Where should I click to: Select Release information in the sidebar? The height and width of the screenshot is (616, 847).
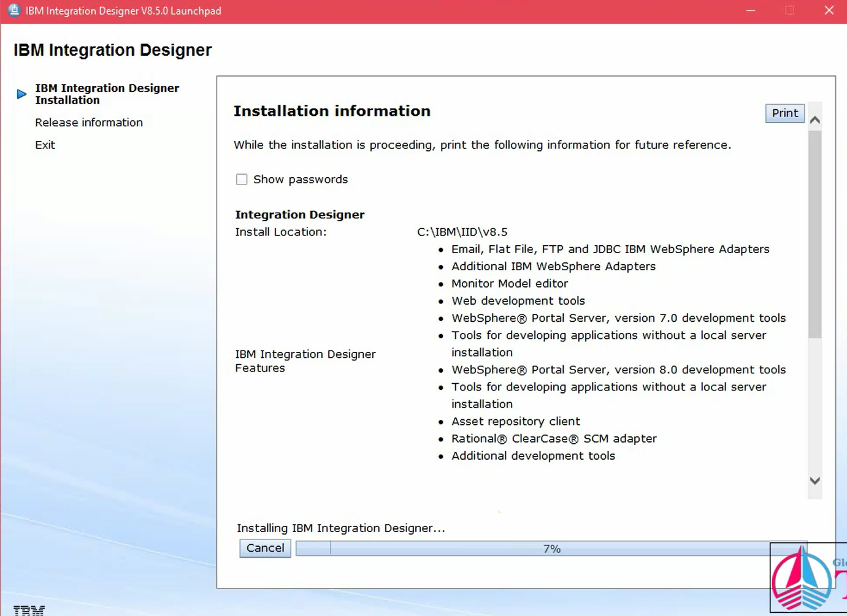(88, 122)
